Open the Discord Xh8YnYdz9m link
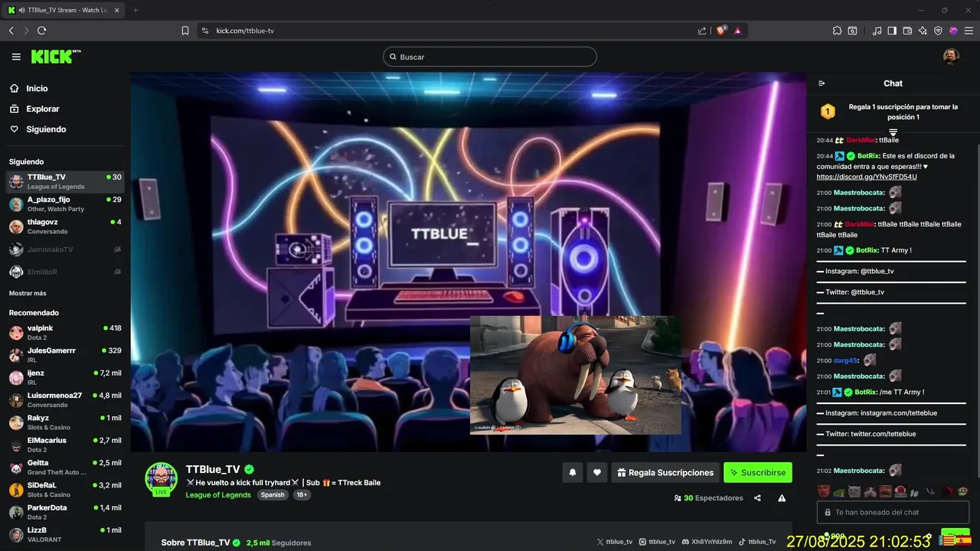Image resolution: width=980 pixels, height=551 pixels. pos(707,542)
